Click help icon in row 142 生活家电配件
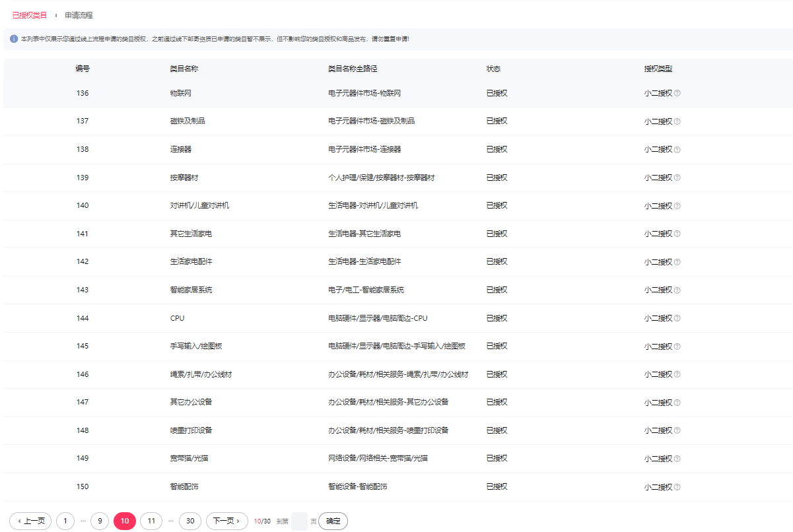This screenshot has width=793, height=532. (677, 262)
